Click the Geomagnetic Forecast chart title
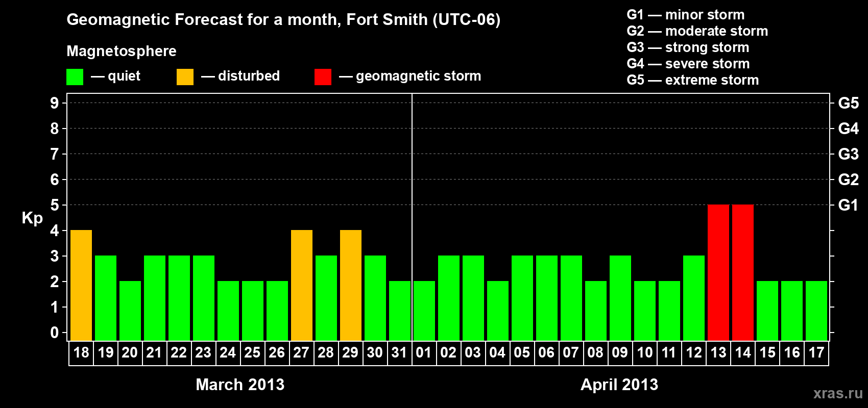The height and width of the screenshot is (408, 868). point(283,20)
